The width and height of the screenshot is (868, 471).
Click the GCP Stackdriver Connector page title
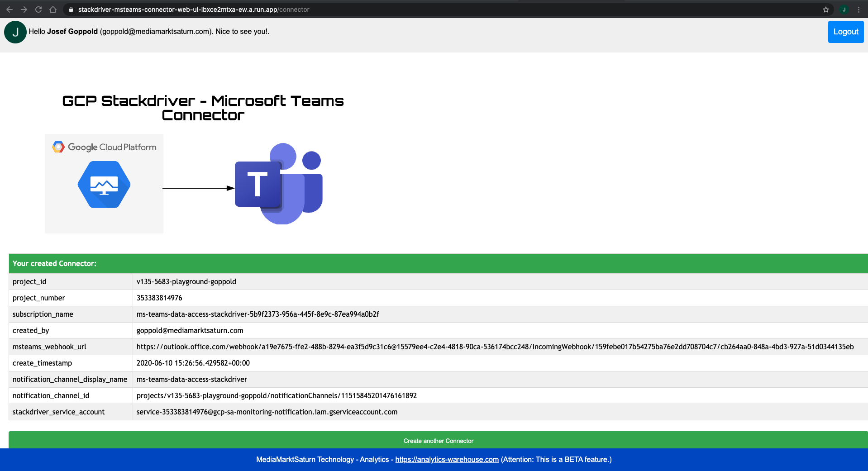pyautogui.click(x=203, y=108)
